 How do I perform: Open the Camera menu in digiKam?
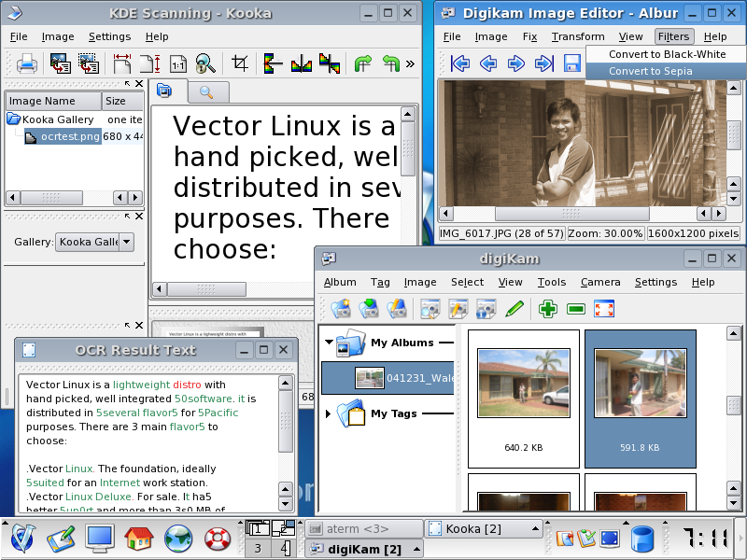pyautogui.click(x=599, y=282)
